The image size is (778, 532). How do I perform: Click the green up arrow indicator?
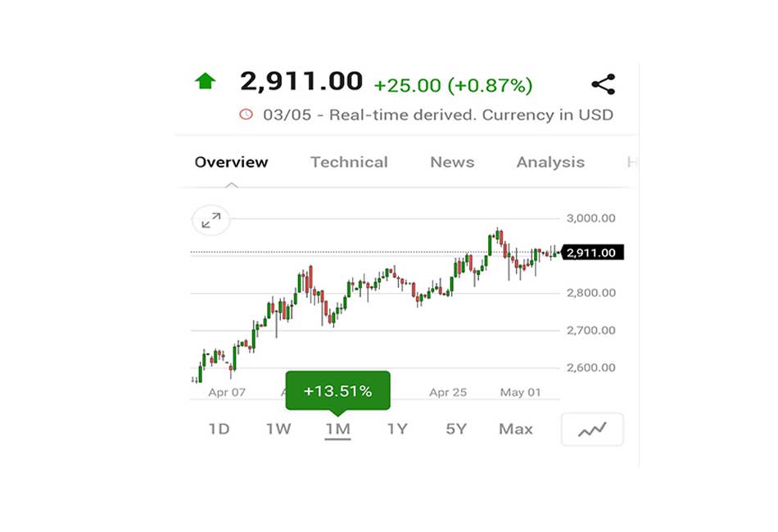click(205, 81)
